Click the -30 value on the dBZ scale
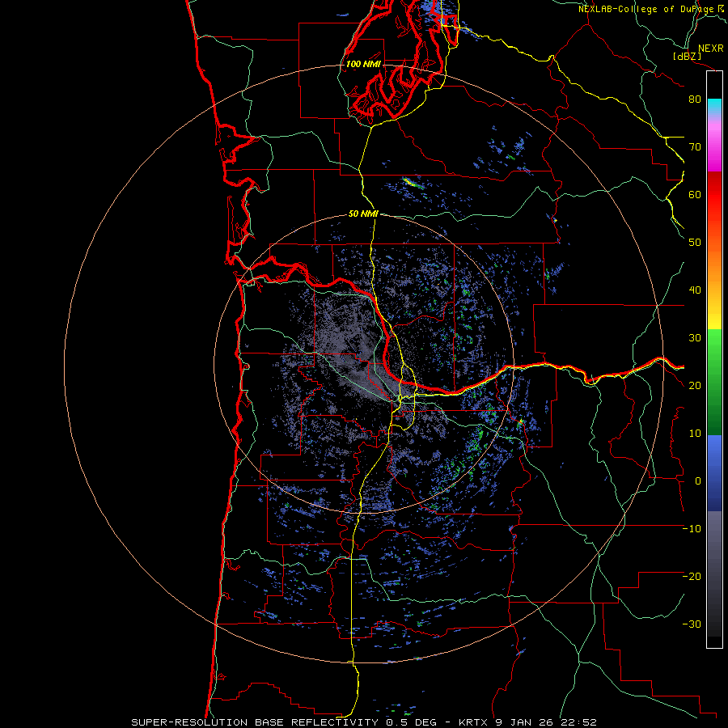The height and width of the screenshot is (728, 728). 692,624
